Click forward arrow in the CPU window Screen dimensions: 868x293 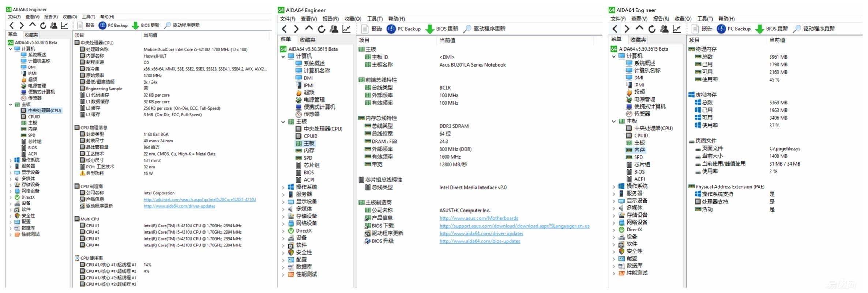point(22,25)
